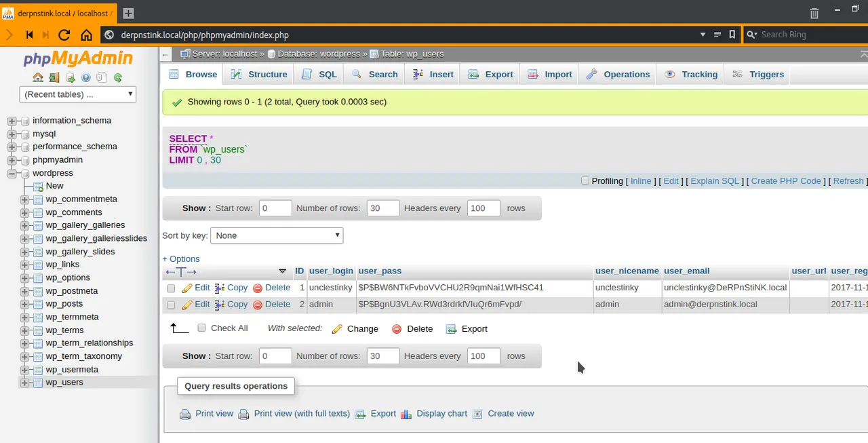The width and height of the screenshot is (868, 443).
Task: Click the red Delete icon for admin row
Action: click(258, 305)
